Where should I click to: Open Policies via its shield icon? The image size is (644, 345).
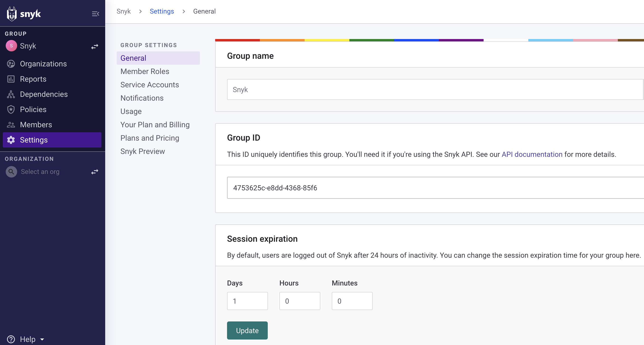click(x=11, y=109)
